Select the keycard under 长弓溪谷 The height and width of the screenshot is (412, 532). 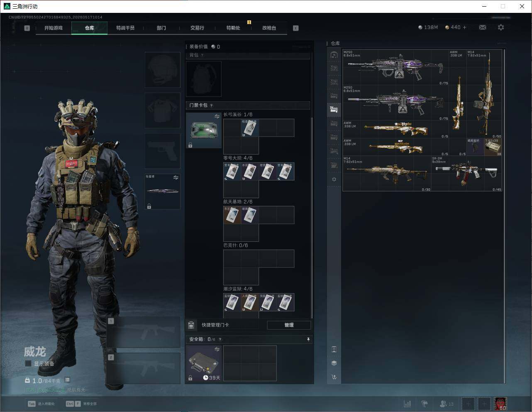(250, 128)
